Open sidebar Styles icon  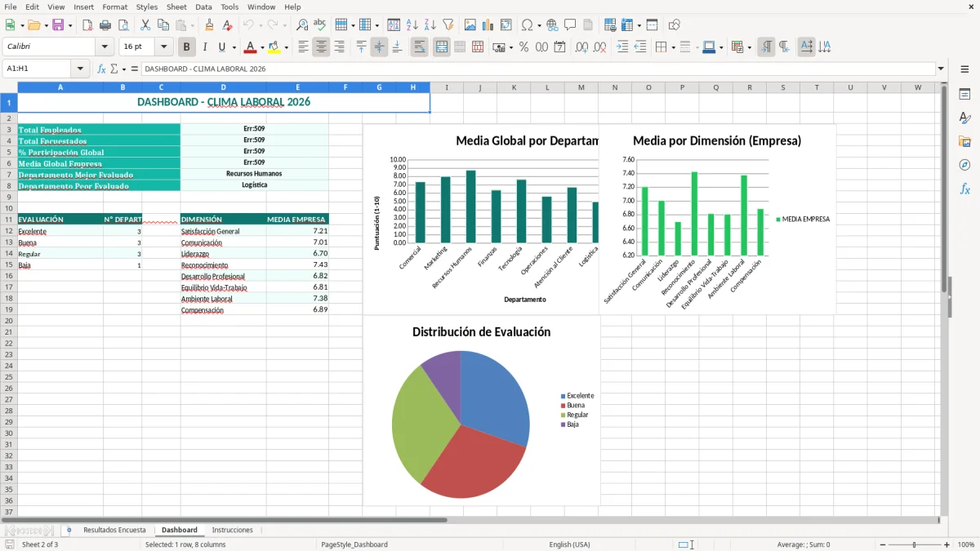(964, 118)
